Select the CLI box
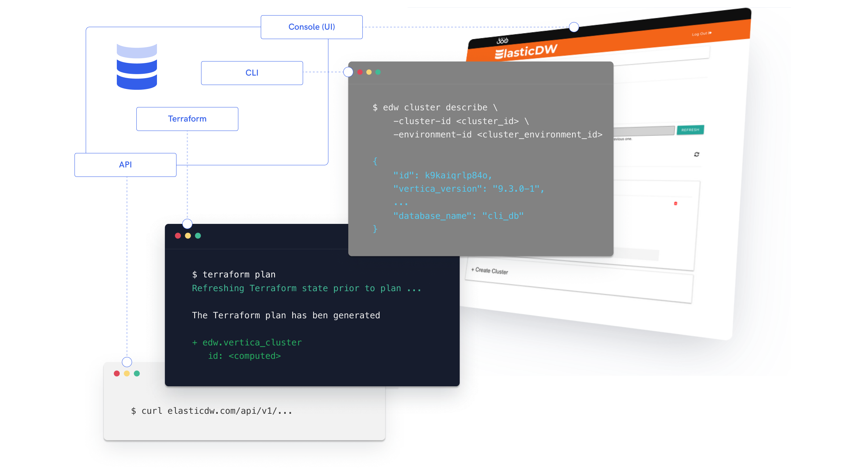 click(x=252, y=73)
